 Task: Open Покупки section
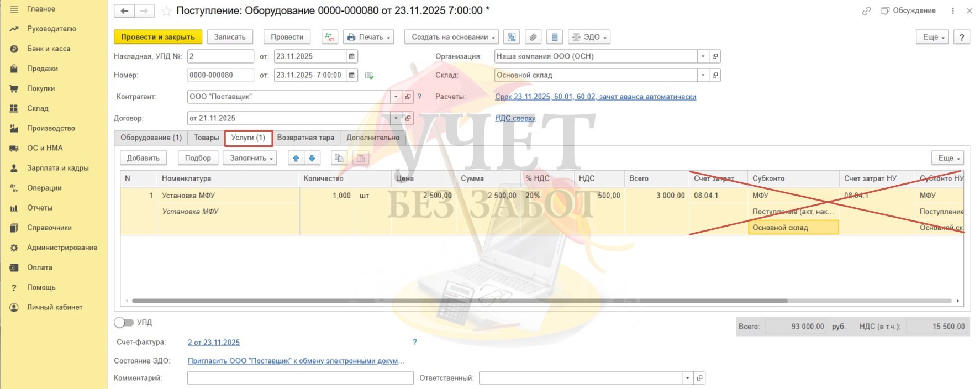click(40, 88)
